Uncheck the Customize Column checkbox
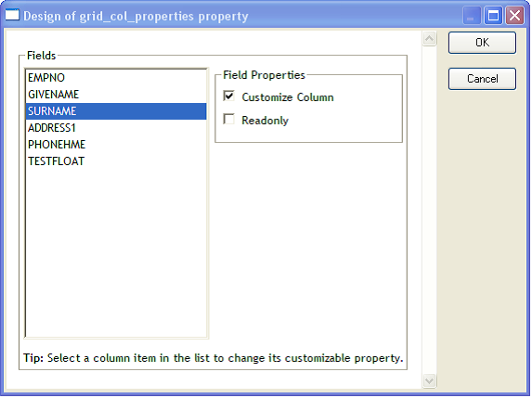This screenshot has height=398, width=532. click(229, 96)
